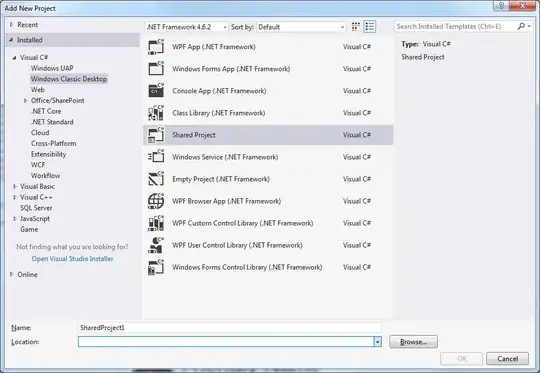This screenshot has width=540, height=373.
Task: Select Console App (.NET Framework) name text
Action: point(219,91)
